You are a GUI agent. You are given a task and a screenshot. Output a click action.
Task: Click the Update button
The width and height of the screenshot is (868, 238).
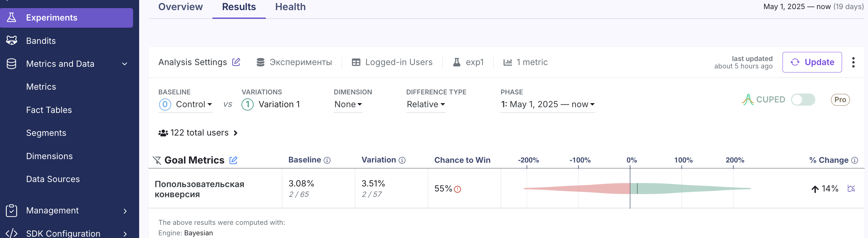pyautogui.click(x=812, y=62)
